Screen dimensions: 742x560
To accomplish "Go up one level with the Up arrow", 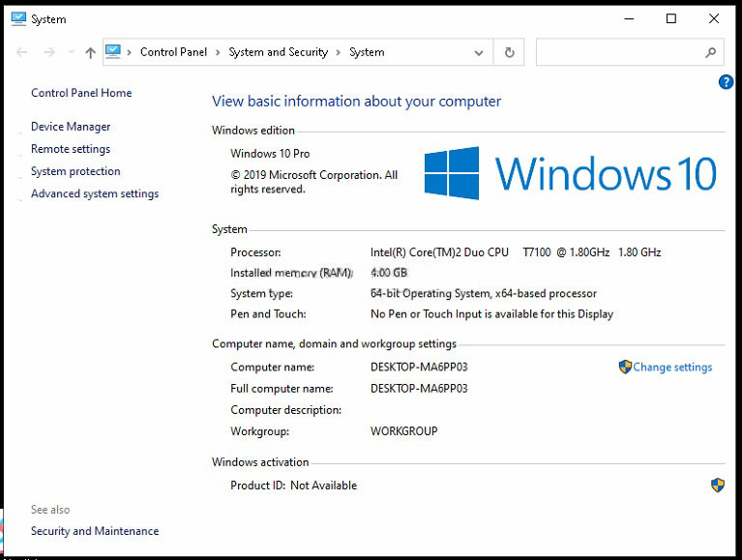I will pos(90,52).
